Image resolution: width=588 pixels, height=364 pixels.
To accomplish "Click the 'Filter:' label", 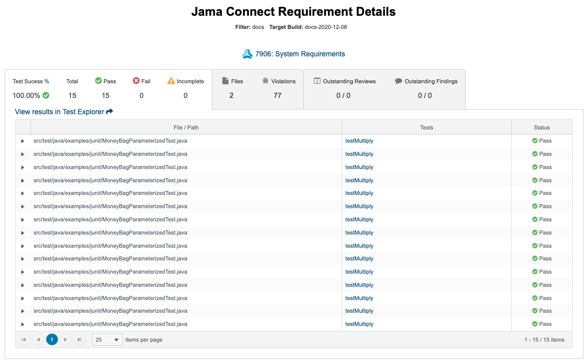I will [243, 27].
